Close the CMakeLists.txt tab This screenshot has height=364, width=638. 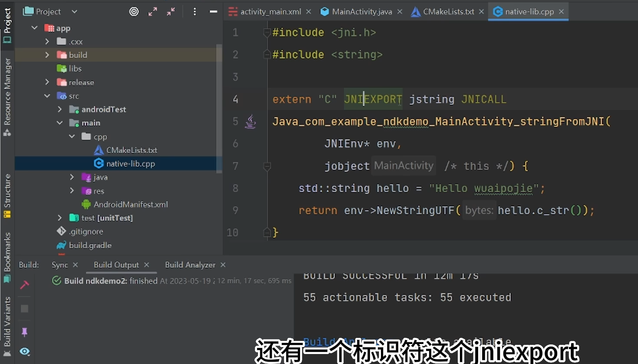[x=481, y=12]
